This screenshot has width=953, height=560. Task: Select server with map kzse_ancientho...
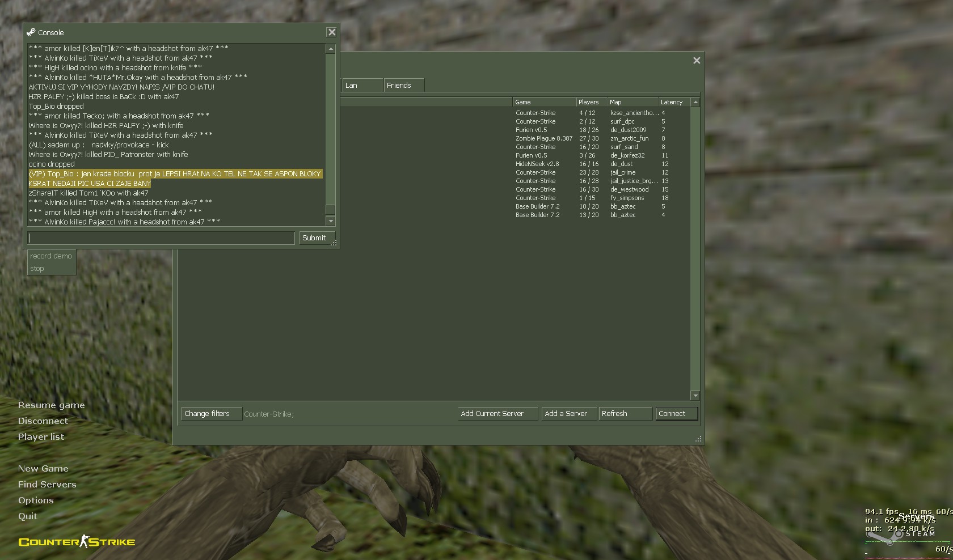click(x=434, y=113)
